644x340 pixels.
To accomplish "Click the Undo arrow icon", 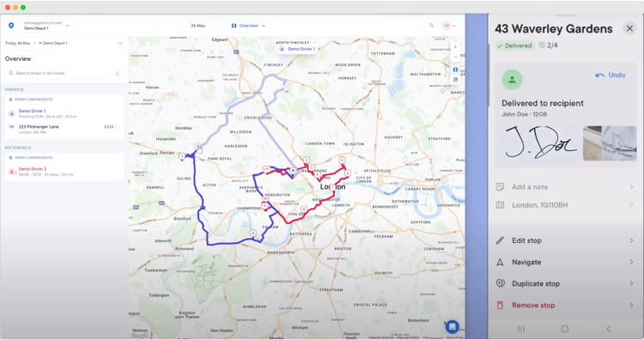I will pos(599,76).
